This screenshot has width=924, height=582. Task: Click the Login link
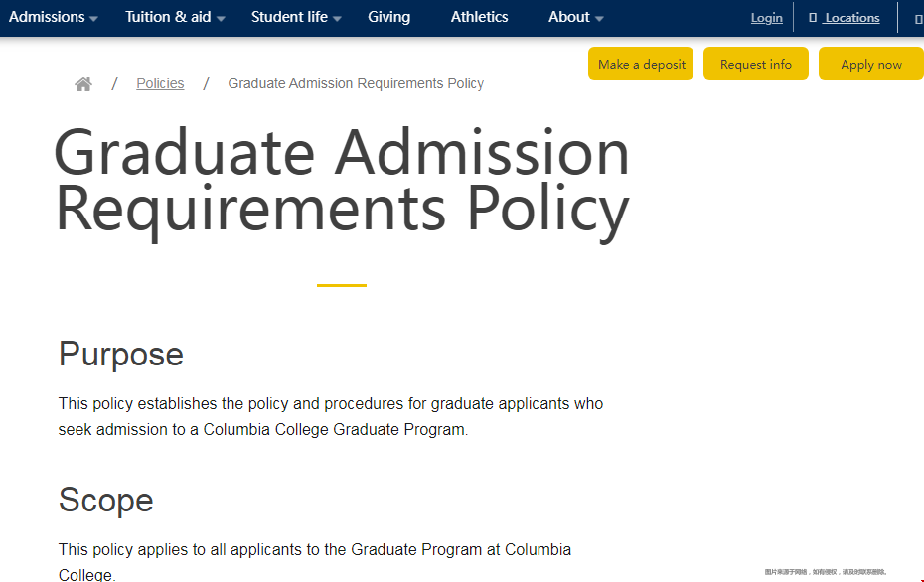tap(766, 18)
